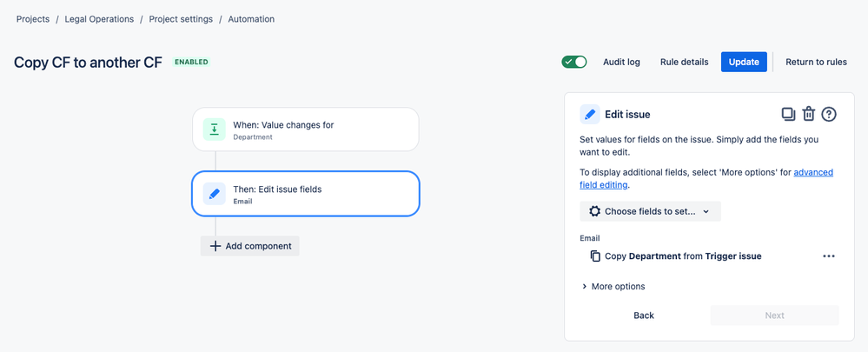
Task: Open the three-dot menu for Email field
Action: (x=828, y=256)
